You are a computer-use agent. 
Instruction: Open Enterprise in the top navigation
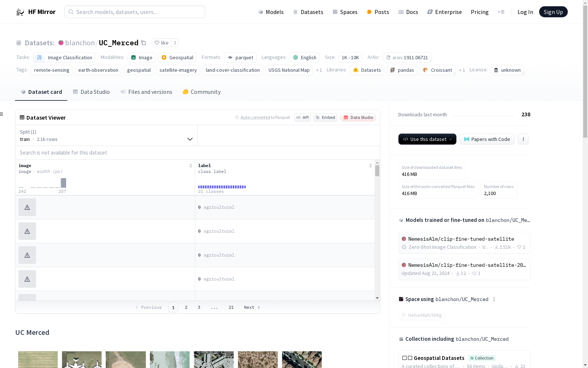tap(445, 12)
